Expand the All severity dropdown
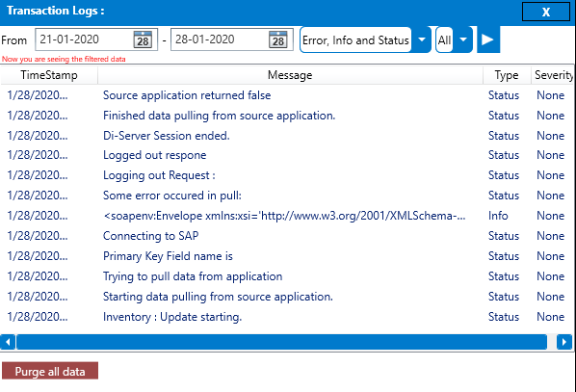 coord(463,39)
